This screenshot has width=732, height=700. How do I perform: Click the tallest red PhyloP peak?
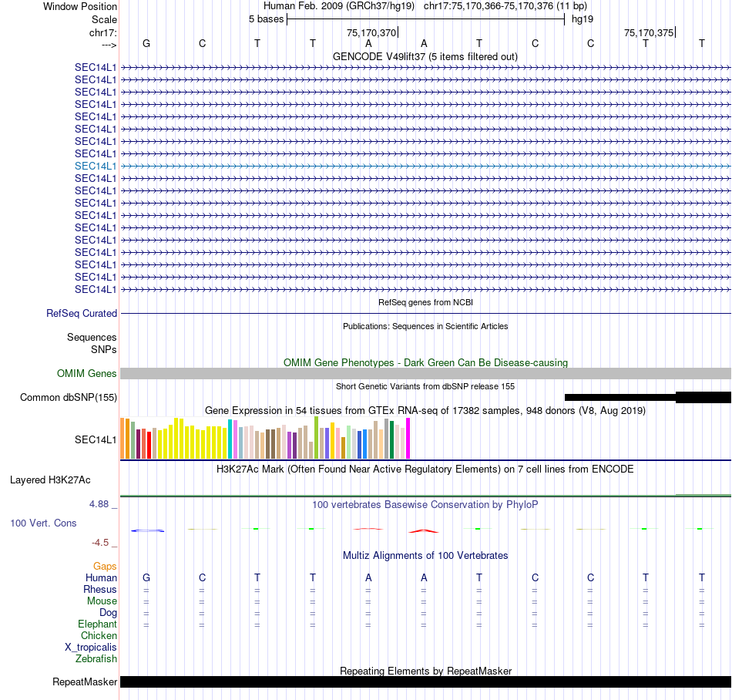424,531
